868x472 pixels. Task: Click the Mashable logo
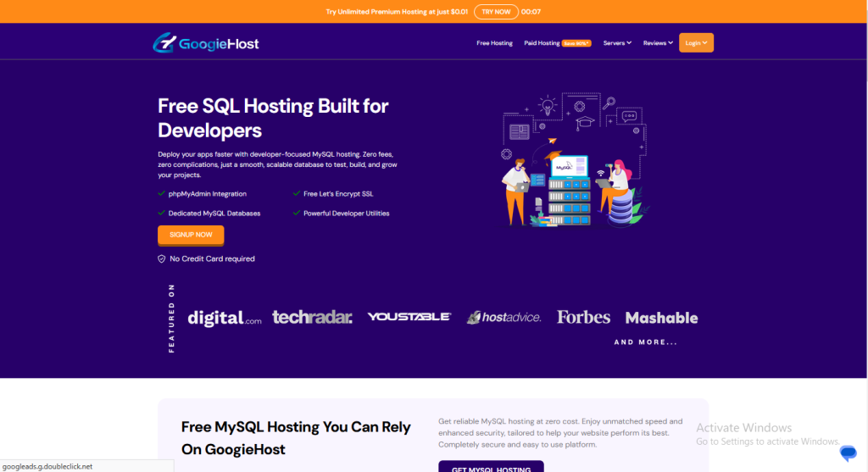coord(661,318)
